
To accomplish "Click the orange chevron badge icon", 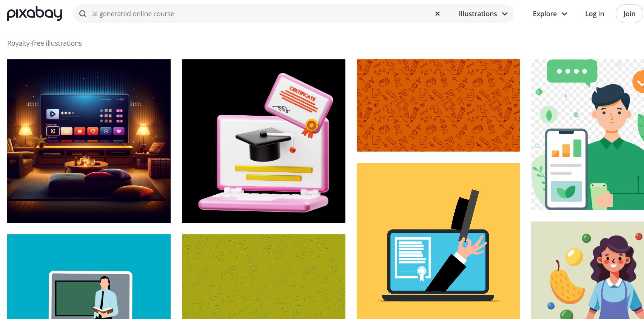I will click(x=639, y=82).
